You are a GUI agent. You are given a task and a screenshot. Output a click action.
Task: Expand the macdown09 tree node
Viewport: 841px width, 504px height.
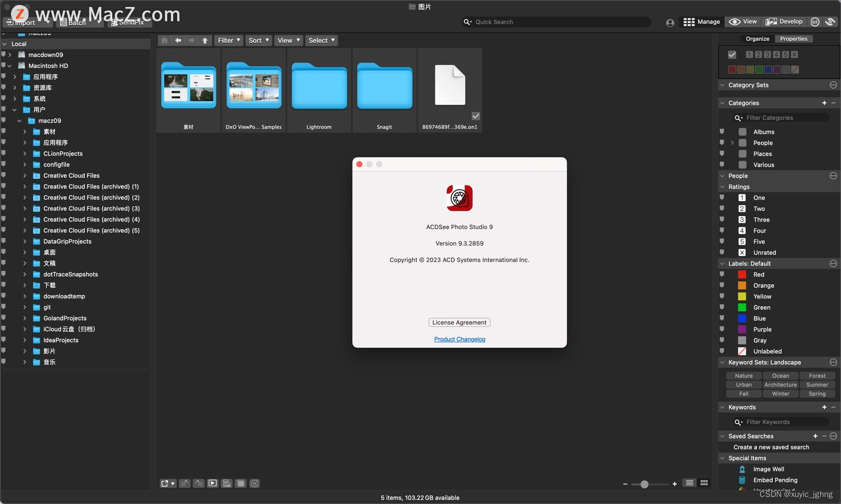(x=9, y=55)
